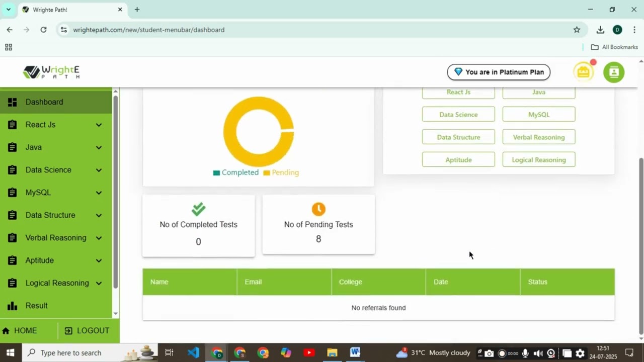Click the Email column header
Viewport: 644px width, 362px height.
[284, 282]
